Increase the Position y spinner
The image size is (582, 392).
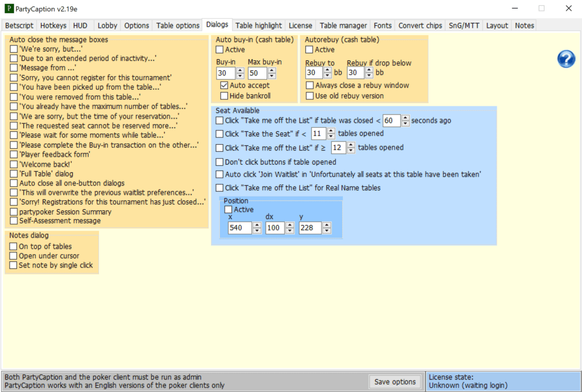click(x=327, y=225)
